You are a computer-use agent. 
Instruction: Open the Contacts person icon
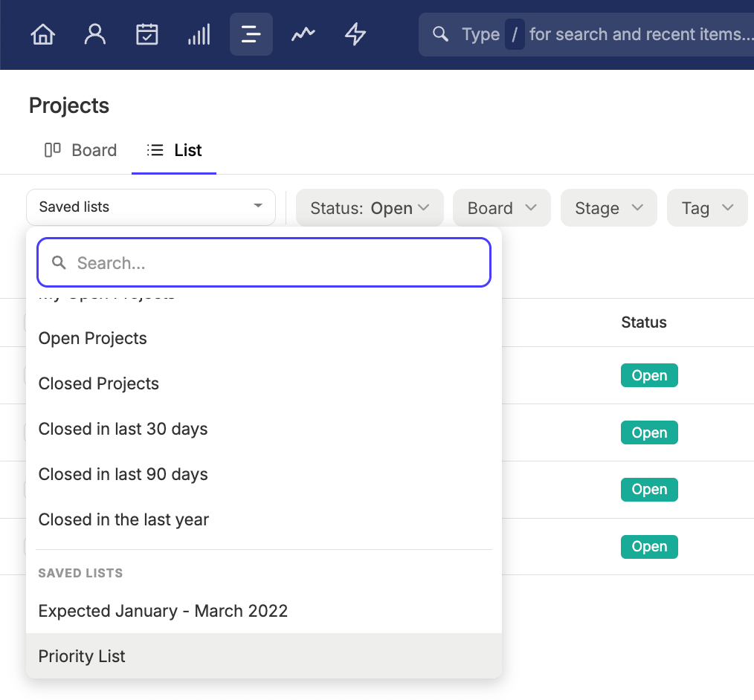[x=94, y=35]
